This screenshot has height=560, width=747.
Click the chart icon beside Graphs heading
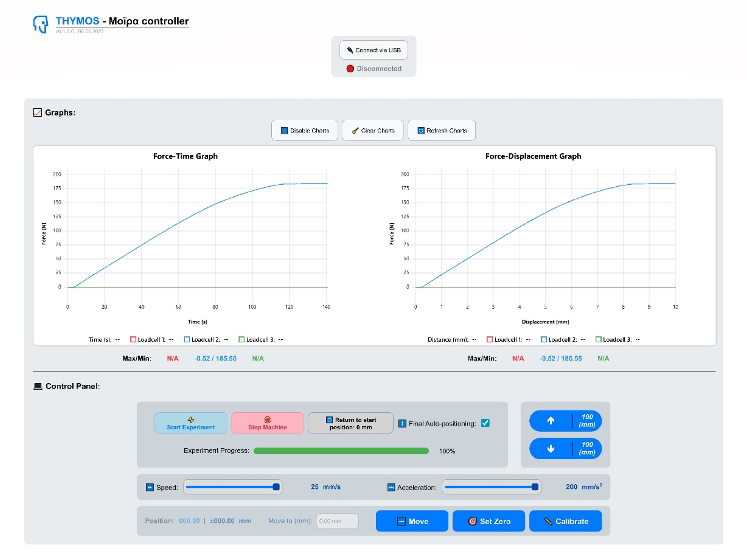pos(37,112)
